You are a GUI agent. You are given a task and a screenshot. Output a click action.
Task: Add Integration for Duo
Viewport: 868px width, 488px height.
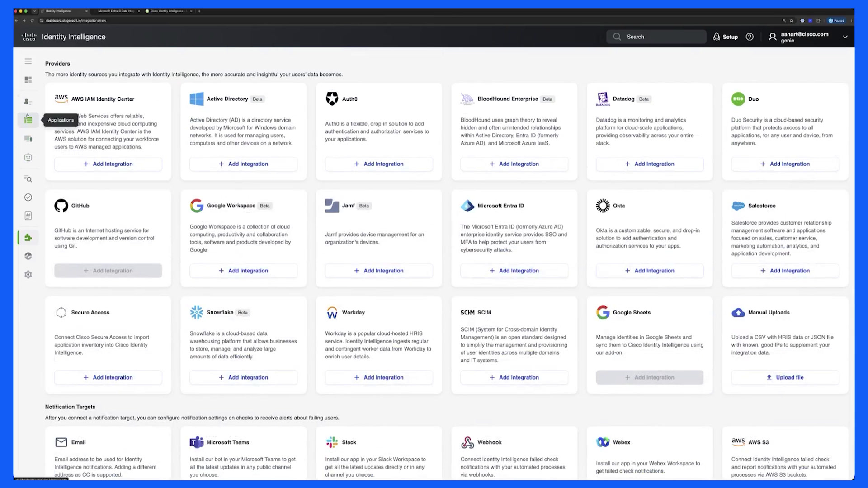(x=785, y=164)
